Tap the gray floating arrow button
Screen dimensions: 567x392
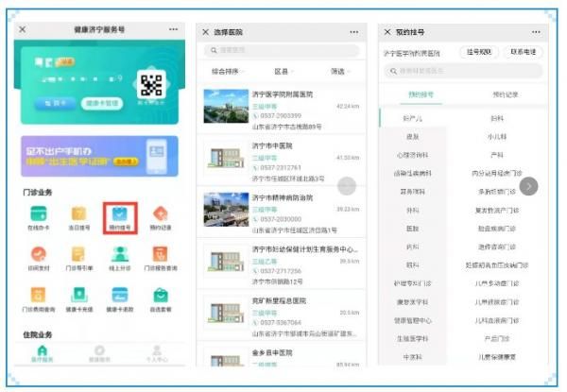tap(528, 186)
